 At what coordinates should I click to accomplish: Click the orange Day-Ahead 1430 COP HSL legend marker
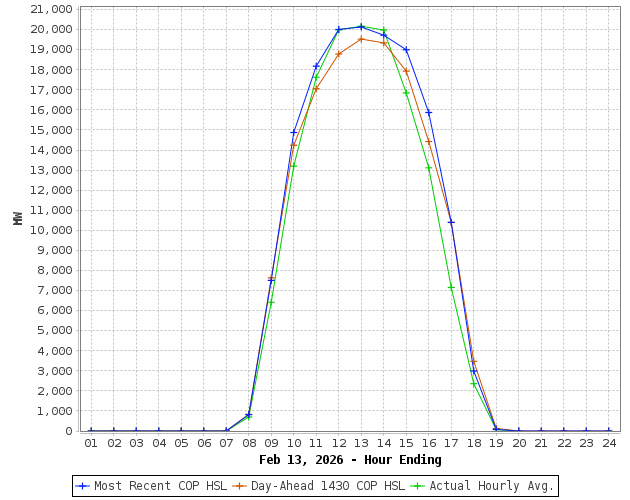click(240, 486)
